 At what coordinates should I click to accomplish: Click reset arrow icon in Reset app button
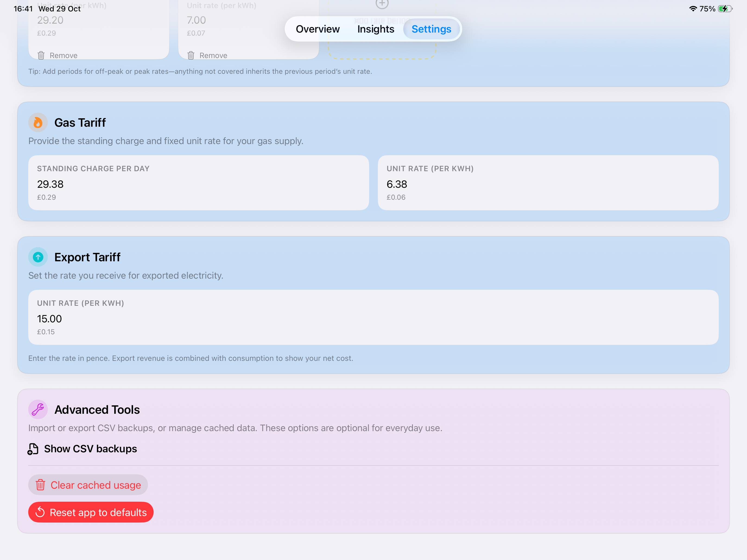(x=40, y=512)
